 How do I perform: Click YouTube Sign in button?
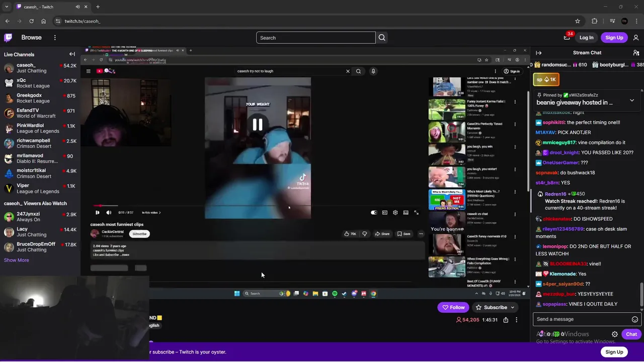click(x=512, y=71)
